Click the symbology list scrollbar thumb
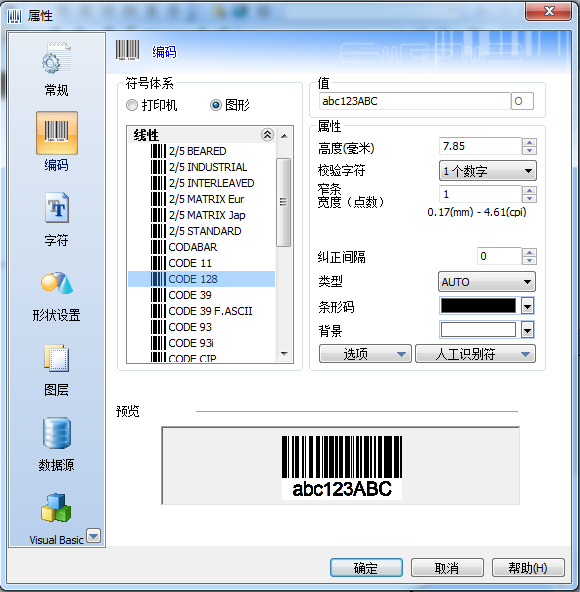 [284, 202]
